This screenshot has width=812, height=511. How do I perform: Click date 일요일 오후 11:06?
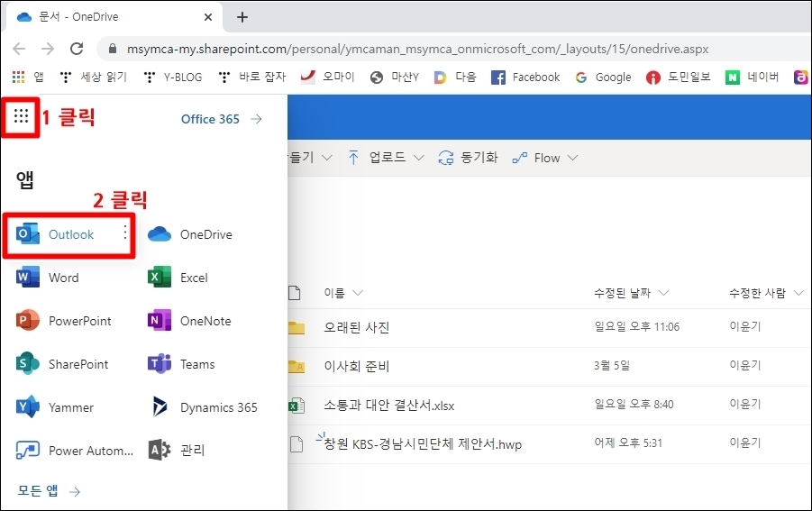tap(636, 326)
